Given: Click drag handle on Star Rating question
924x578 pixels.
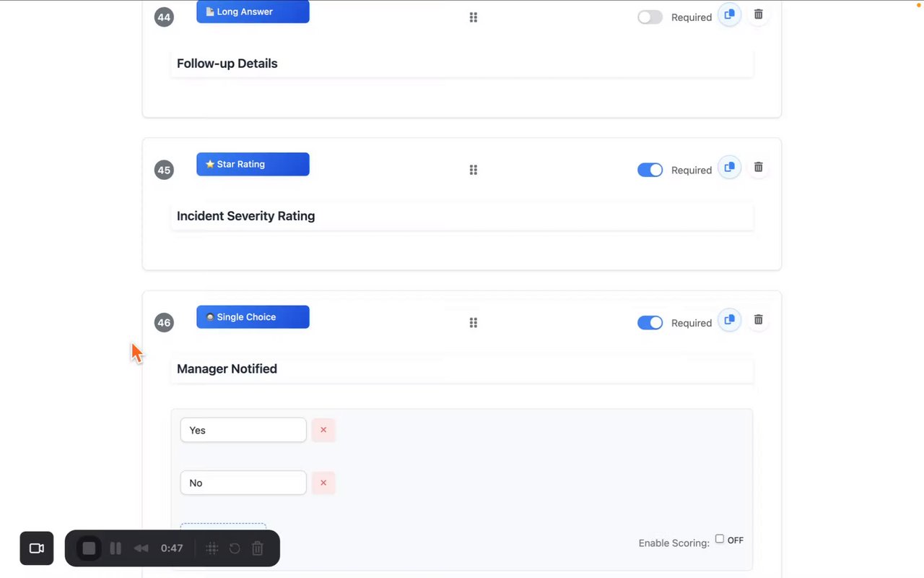Looking at the screenshot, I should point(474,170).
